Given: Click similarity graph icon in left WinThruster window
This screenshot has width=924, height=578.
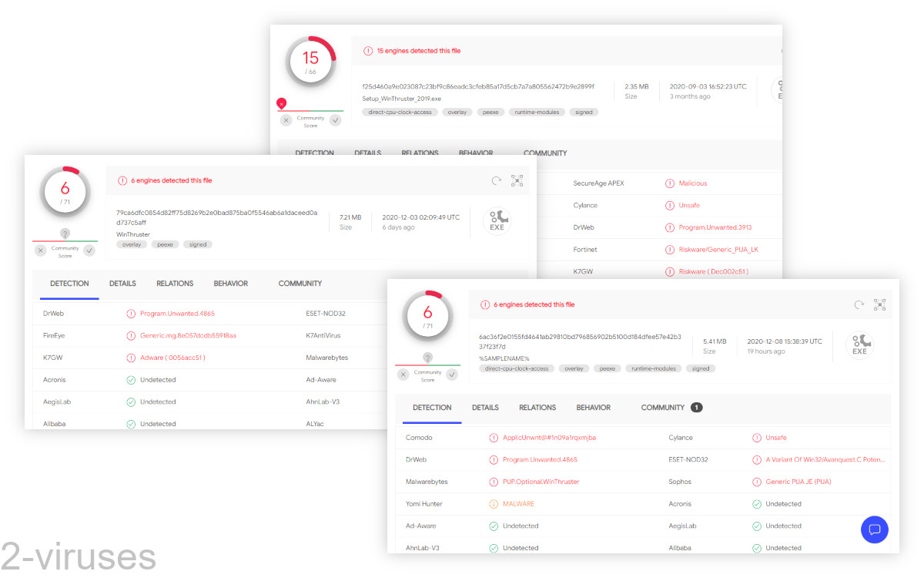Looking at the screenshot, I should 517,180.
